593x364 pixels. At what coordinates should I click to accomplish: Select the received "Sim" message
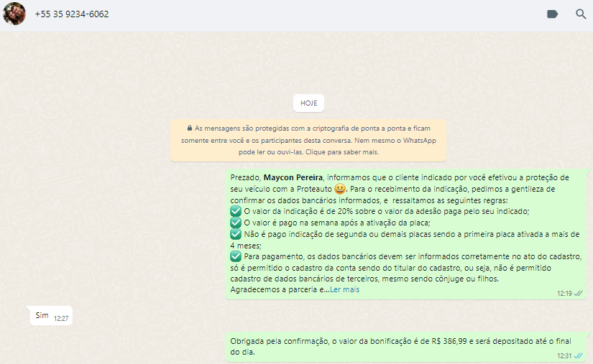coord(42,315)
